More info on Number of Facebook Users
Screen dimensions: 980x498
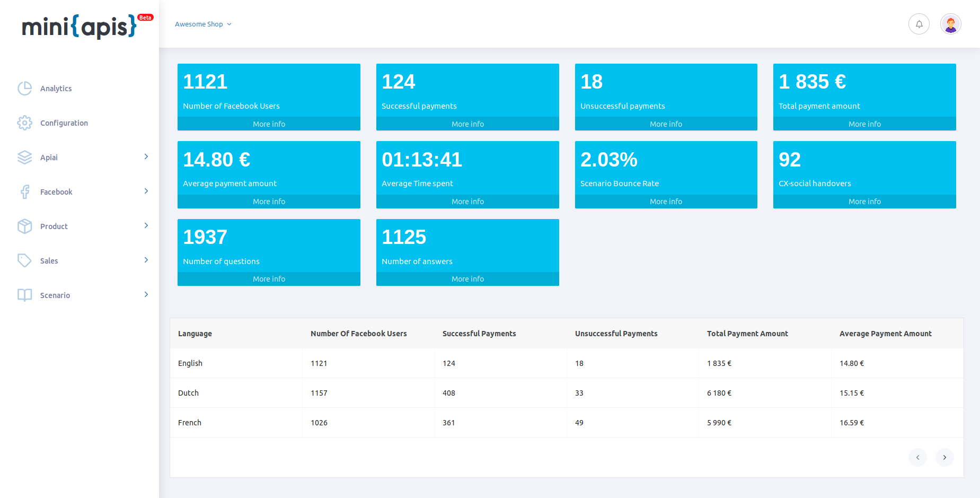coord(269,124)
